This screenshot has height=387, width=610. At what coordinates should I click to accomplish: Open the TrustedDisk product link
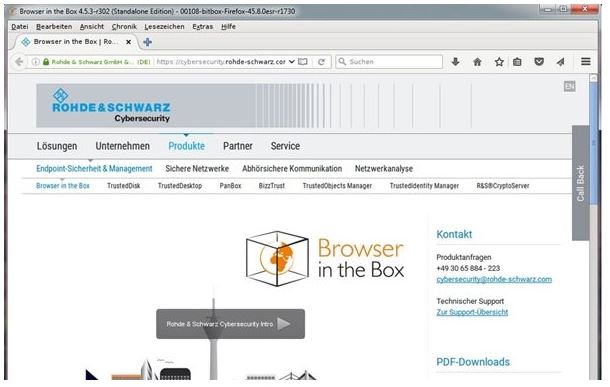tap(124, 186)
